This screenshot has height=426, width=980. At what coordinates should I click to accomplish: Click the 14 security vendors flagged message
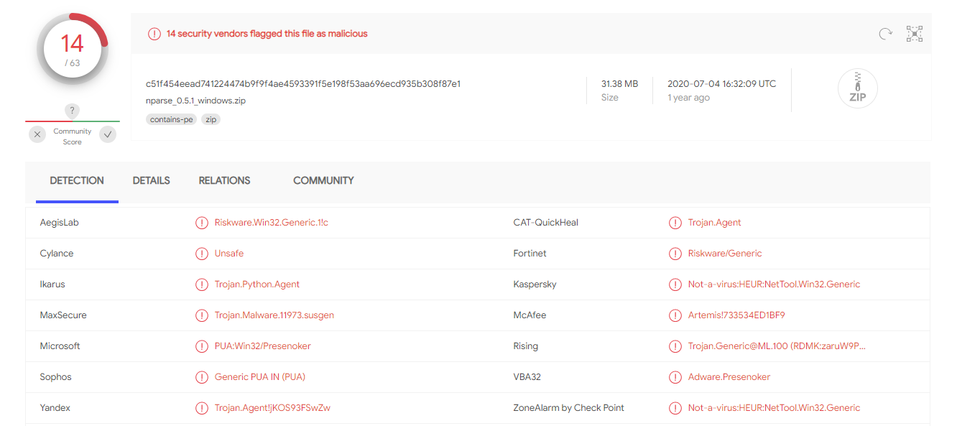pos(267,34)
